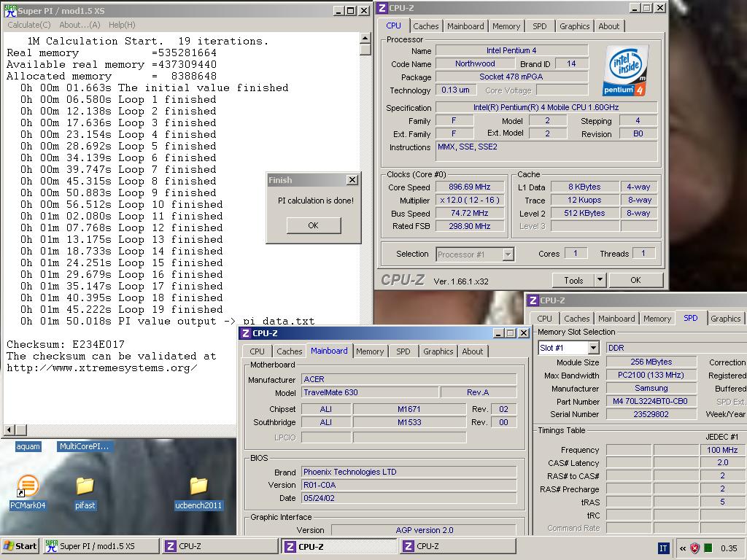Activate the last CPU-Z taskbar button

click(x=458, y=546)
